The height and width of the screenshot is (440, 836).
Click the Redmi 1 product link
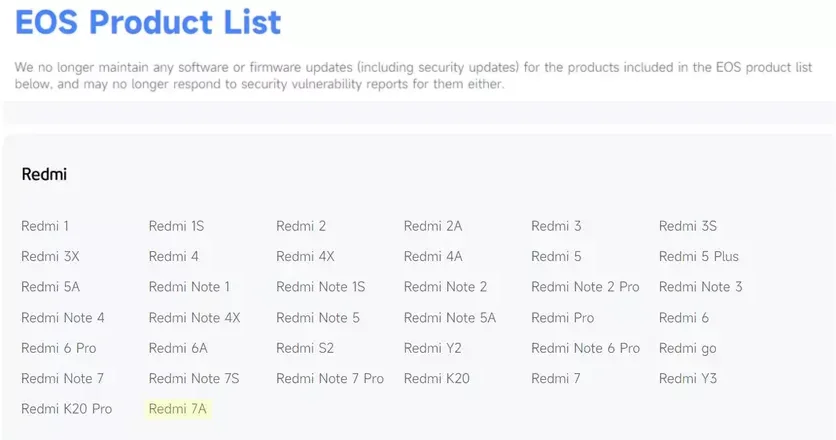pyautogui.click(x=45, y=226)
